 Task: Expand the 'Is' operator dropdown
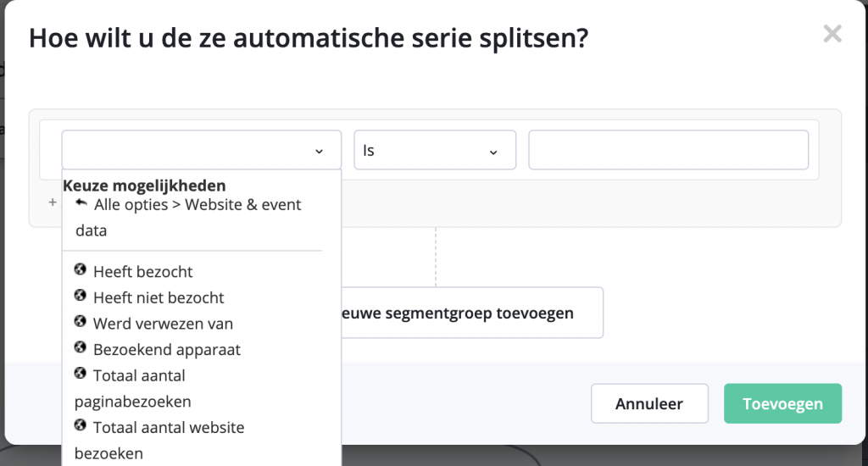(x=435, y=150)
